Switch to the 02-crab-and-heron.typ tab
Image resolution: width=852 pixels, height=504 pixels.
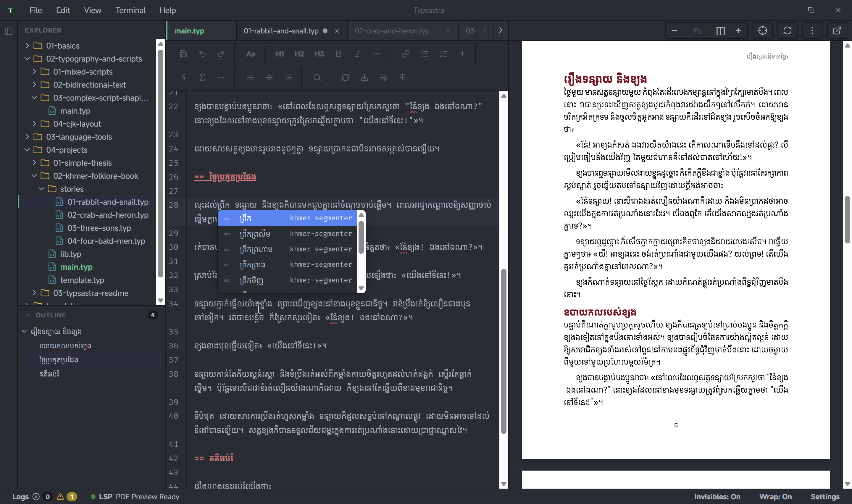coord(392,31)
